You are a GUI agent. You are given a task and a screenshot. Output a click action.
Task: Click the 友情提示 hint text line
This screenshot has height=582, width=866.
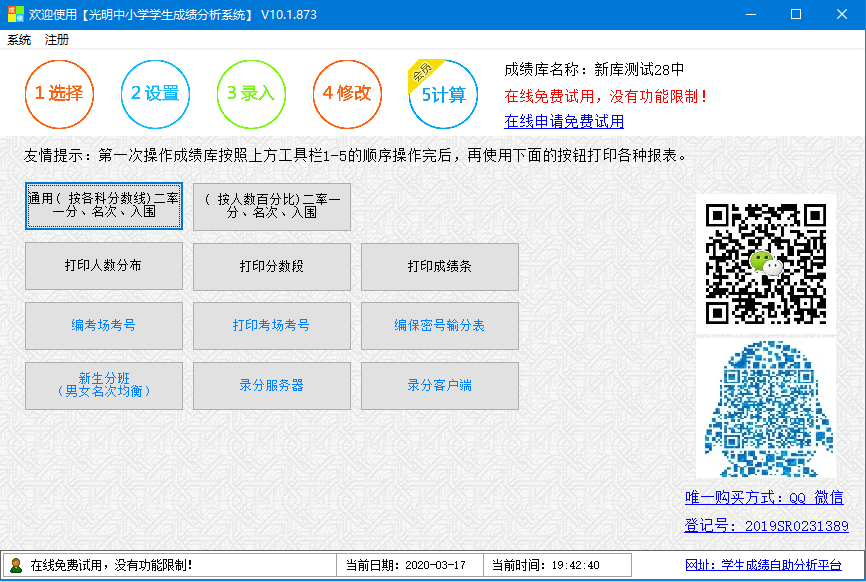356,156
